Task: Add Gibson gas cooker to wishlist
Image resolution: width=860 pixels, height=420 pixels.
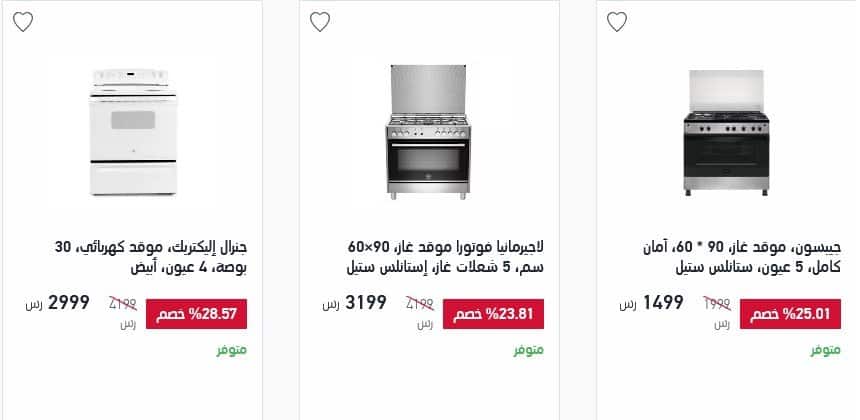Action: pyautogui.click(x=616, y=22)
